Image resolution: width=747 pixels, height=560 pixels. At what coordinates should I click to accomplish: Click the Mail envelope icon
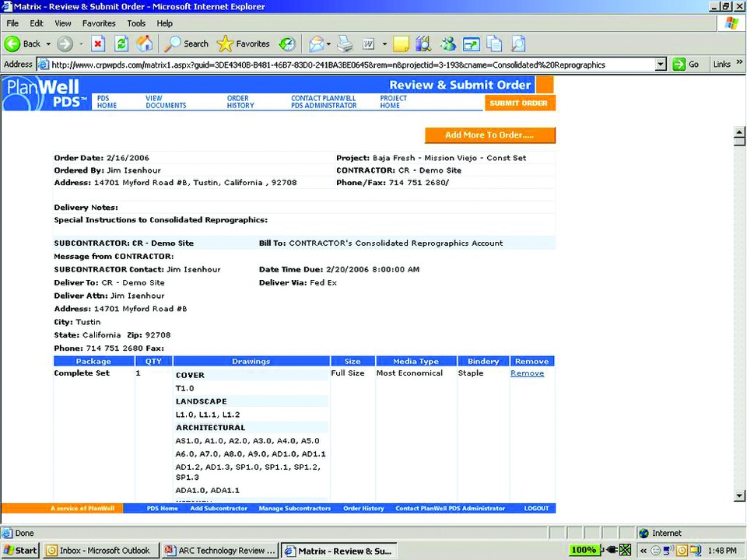pos(316,44)
